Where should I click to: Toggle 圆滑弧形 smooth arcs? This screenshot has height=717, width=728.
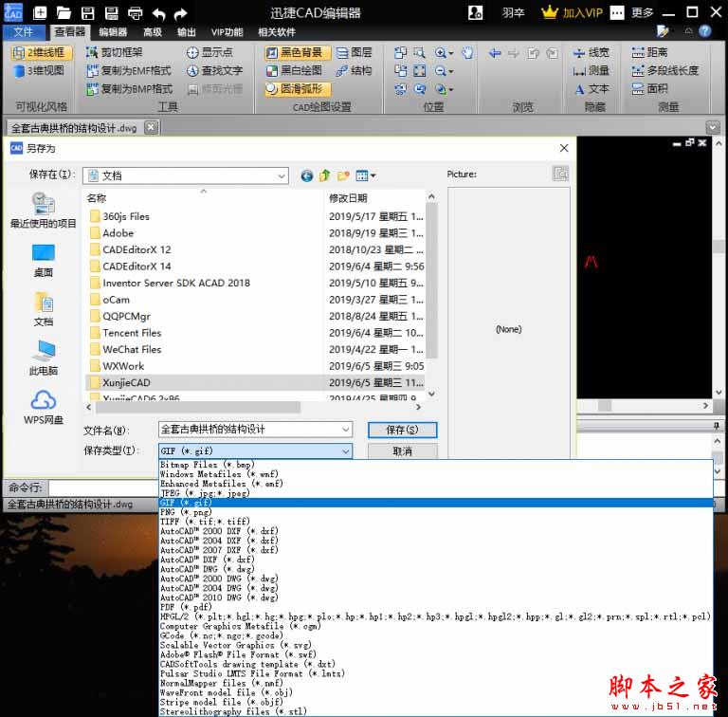pyautogui.click(x=297, y=89)
